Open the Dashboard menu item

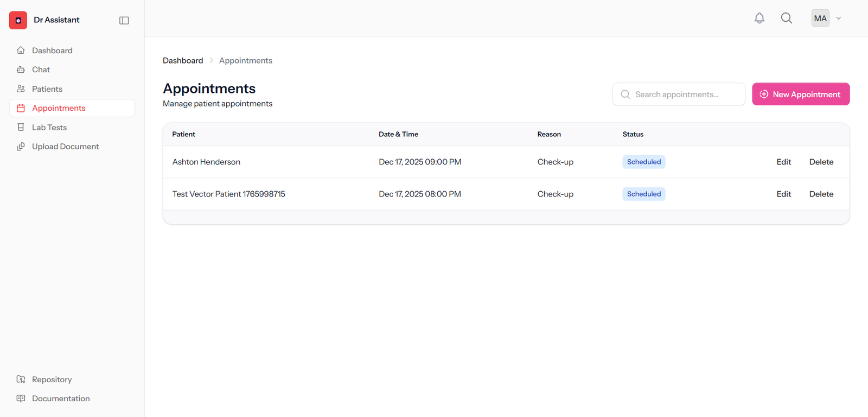click(x=72, y=50)
